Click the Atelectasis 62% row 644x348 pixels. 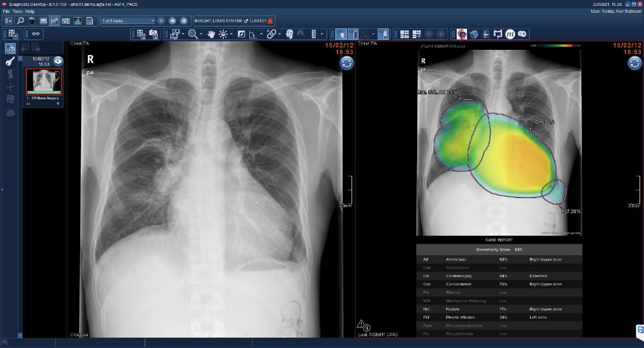(x=499, y=260)
